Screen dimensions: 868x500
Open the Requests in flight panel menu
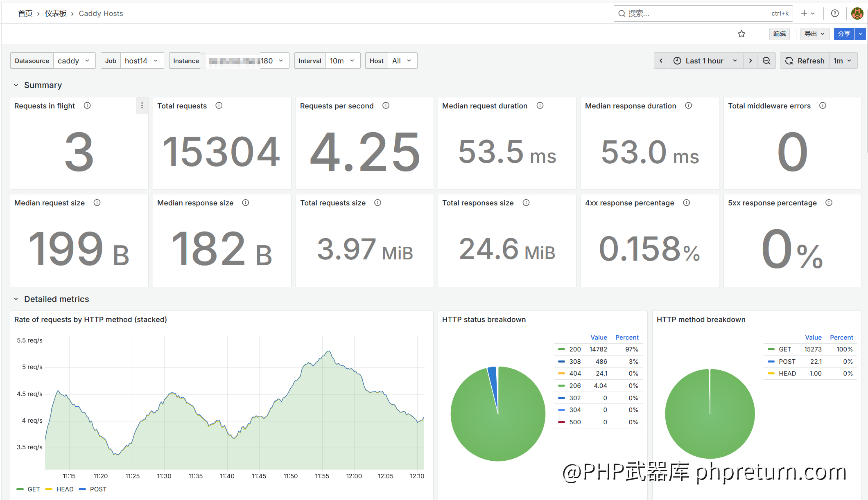pyautogui.click(x=142, y=106)
